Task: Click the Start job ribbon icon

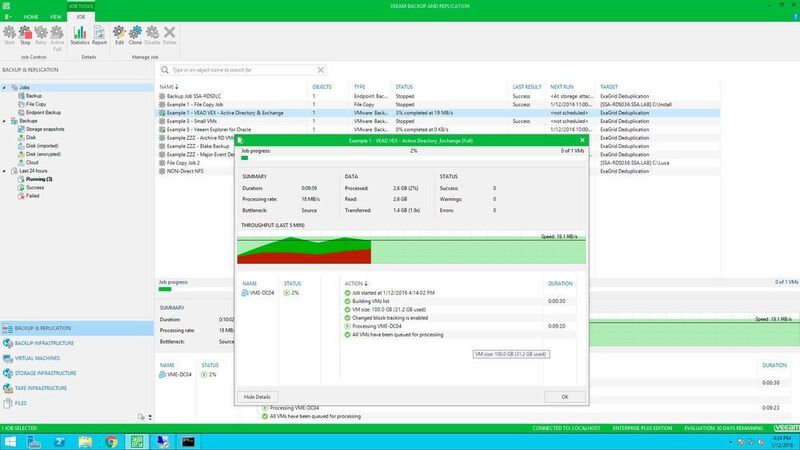Action: click(x=9, y=36)
